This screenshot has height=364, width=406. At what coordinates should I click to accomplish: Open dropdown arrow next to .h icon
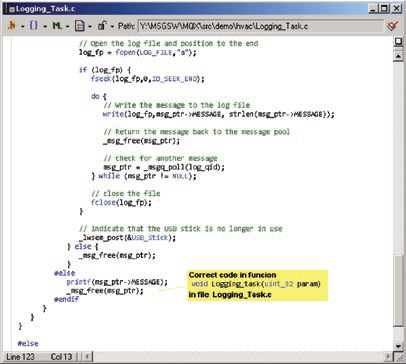[x=22, y=26]
